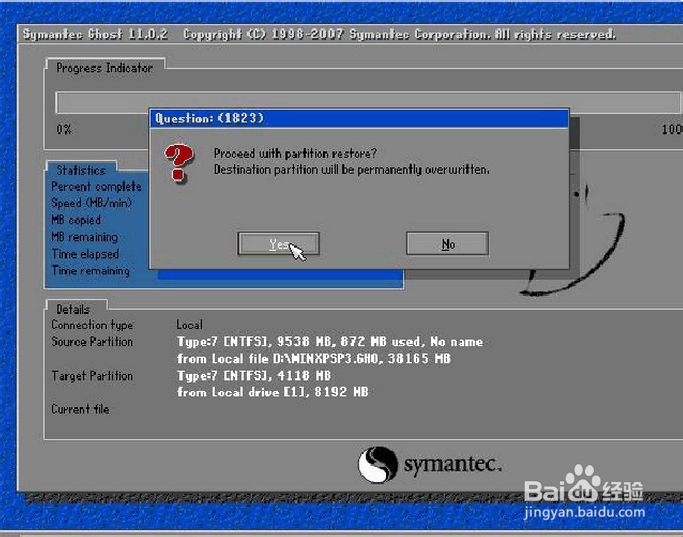
Task: Click the 'MB copied' statistics row
Action: (x=76, y=220)
